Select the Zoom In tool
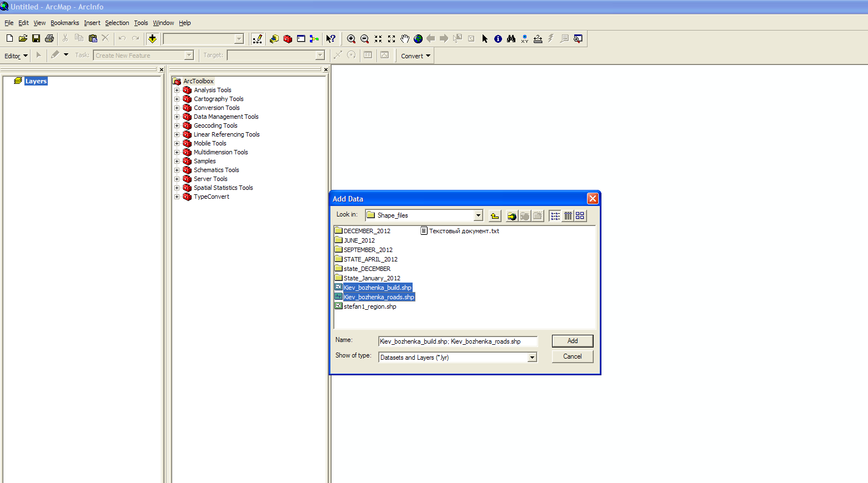The image size is (868, 483). point(351,39)
